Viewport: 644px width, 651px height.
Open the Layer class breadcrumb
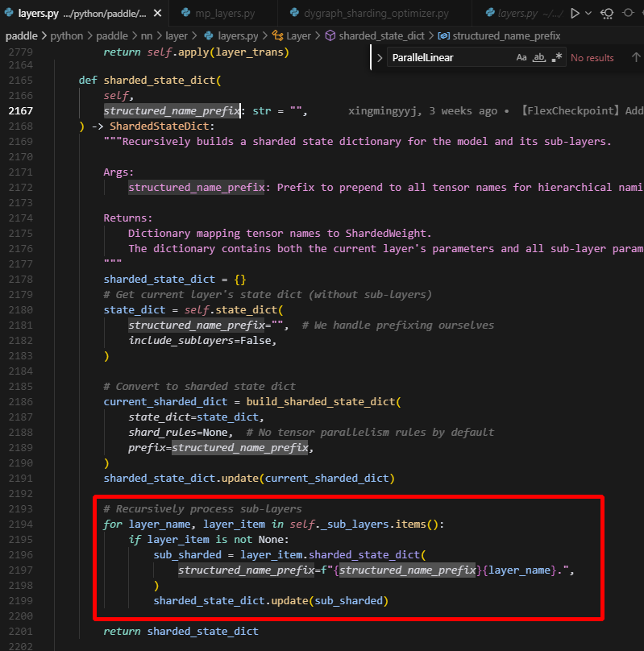point(298,36)
